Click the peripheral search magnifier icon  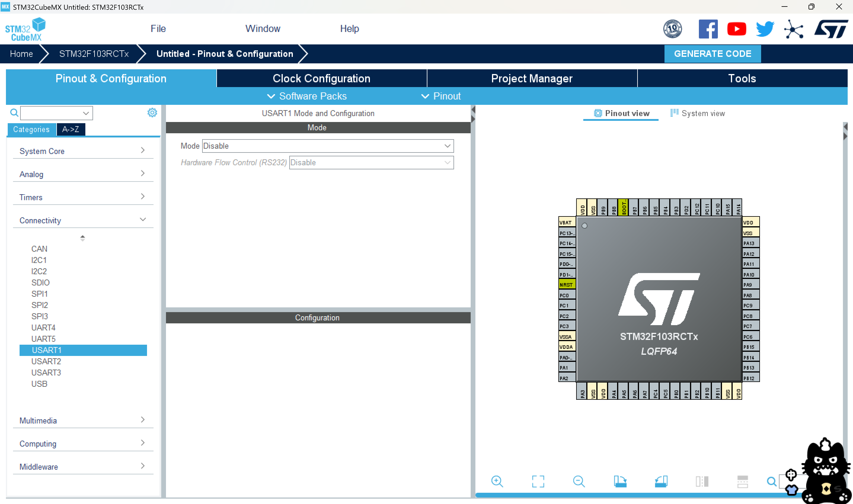coord(14,113)
